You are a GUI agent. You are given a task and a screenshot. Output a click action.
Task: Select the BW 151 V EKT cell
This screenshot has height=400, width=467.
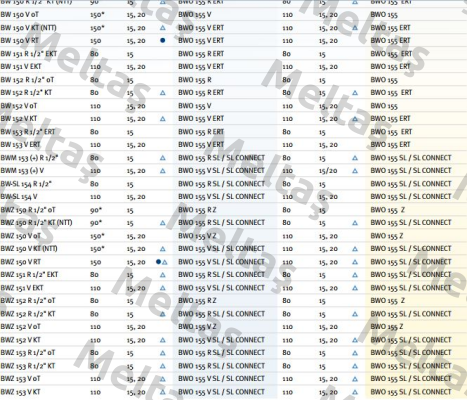[21, 67]
